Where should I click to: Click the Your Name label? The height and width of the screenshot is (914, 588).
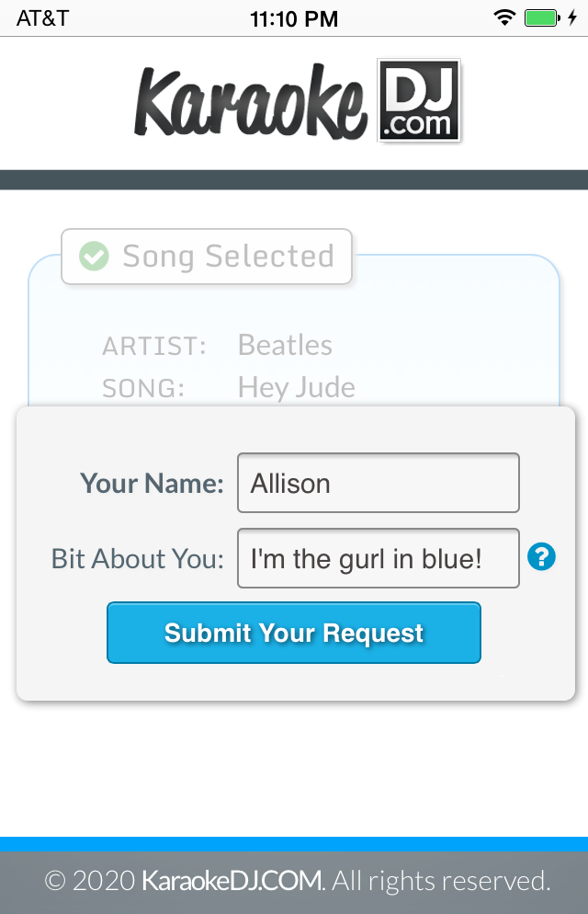(x=152, y=484)
